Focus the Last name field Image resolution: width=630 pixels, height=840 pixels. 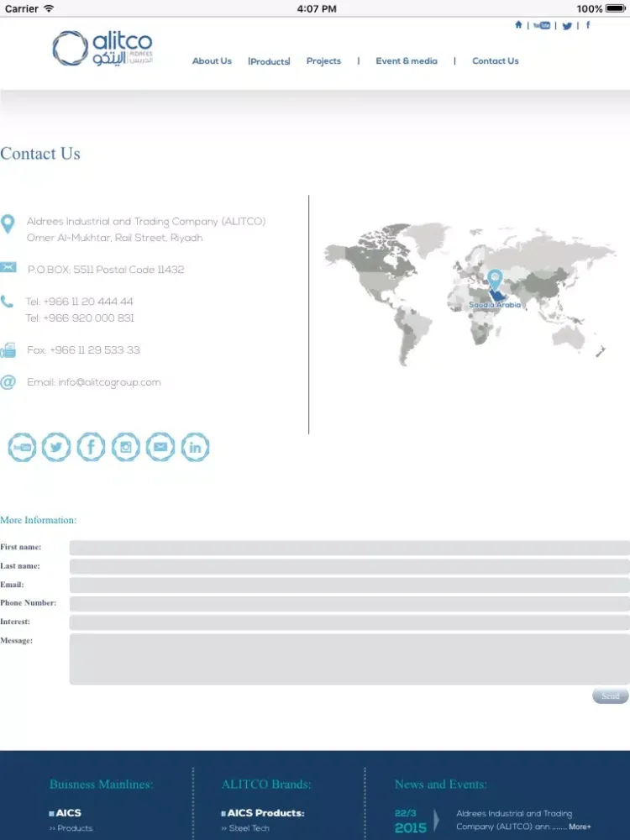click(349, 566)
